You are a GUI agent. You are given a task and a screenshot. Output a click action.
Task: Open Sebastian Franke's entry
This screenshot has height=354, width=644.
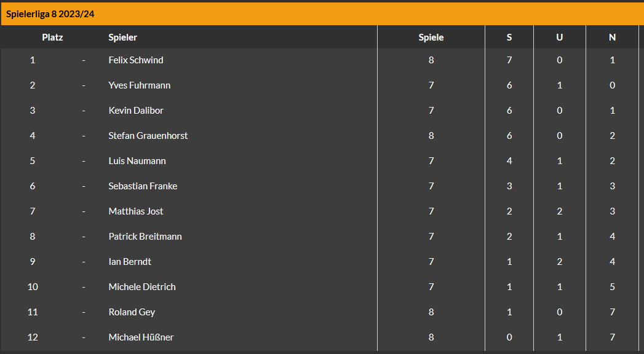coord(143,186)
